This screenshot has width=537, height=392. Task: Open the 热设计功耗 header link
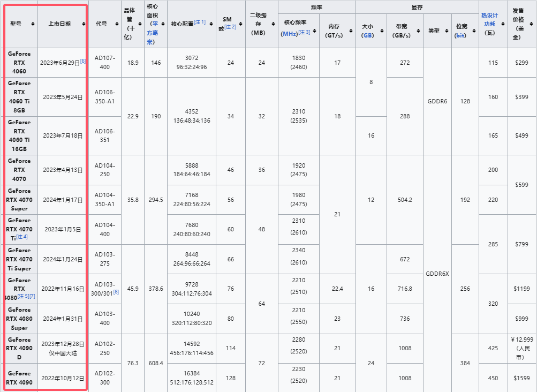[489, 20]
